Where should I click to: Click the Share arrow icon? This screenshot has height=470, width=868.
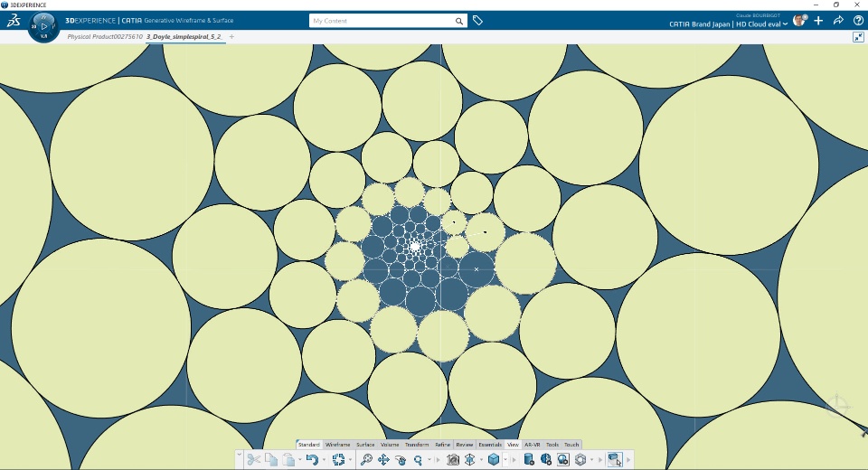point(838,21)
